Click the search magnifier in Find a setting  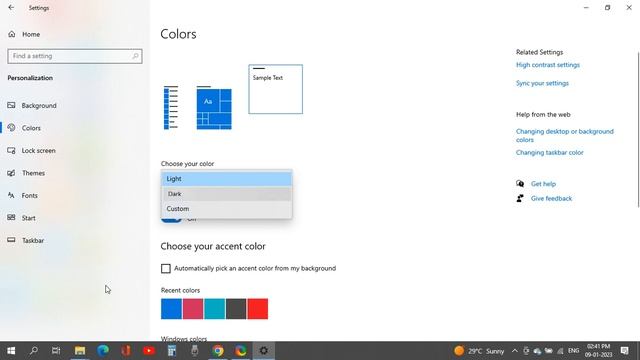click(136, 56)
